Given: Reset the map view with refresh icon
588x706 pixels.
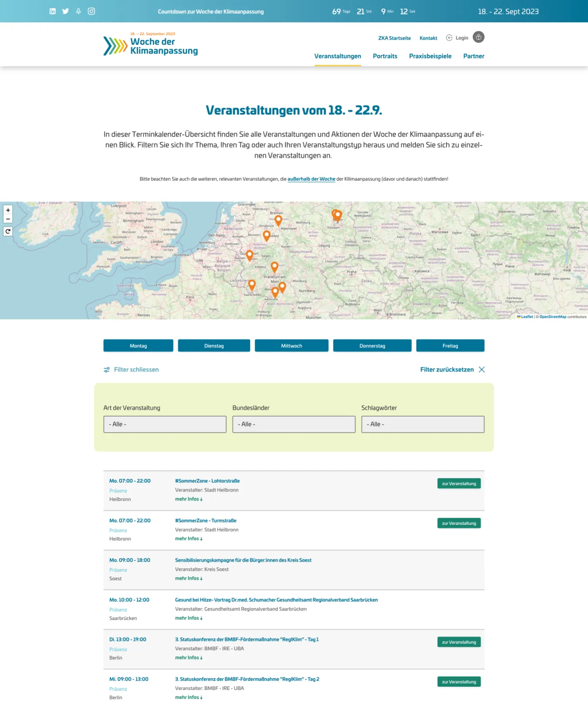Looking at the screenshot, I should point(8,231).
